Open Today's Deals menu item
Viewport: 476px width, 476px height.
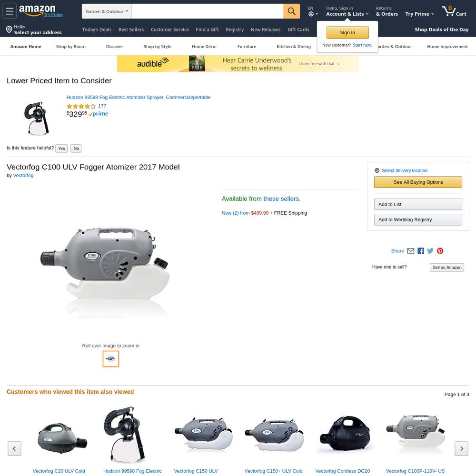pos(97,30)
